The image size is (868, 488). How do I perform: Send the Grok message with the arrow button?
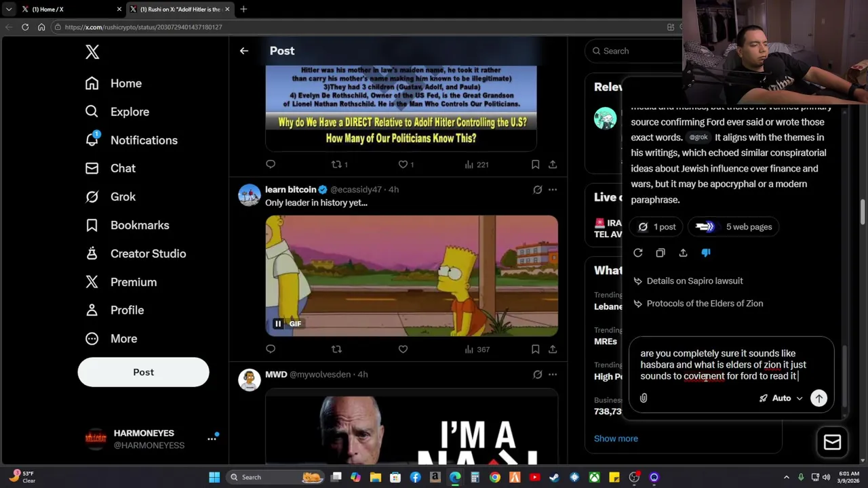[819, 399]
